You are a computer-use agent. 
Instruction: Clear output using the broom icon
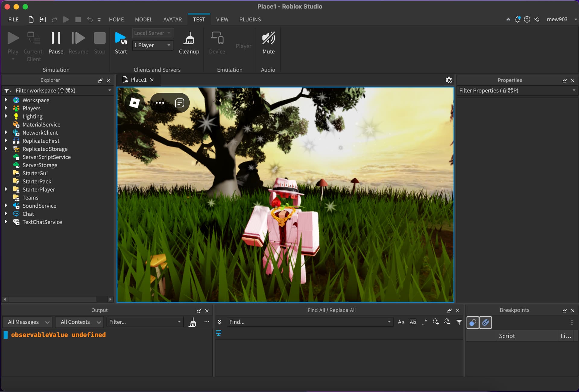coord(192,322)
